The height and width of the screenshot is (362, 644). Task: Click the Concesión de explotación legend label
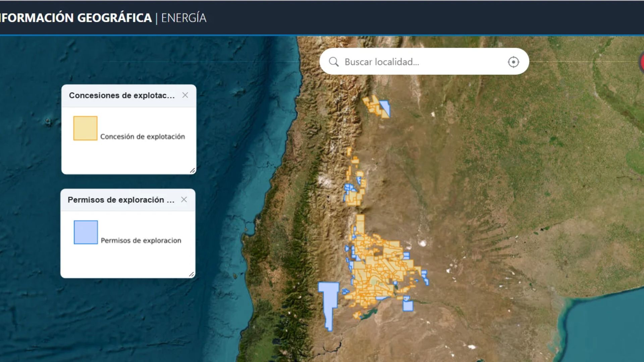pos(143,136)
